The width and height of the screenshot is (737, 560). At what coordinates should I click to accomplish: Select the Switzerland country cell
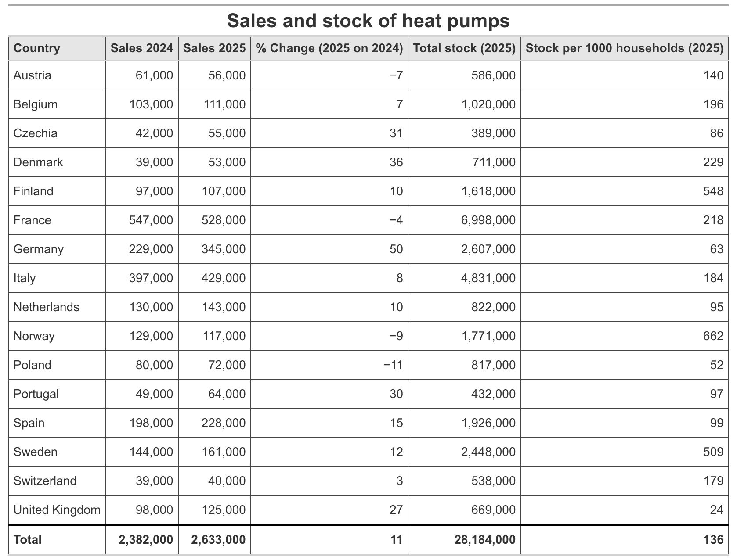point(45,481)
